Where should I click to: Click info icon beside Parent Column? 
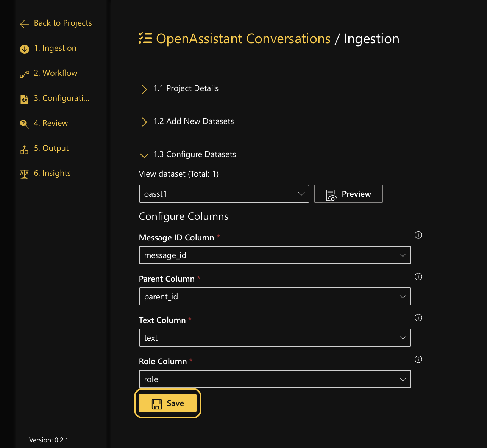pyautogui.click(x=418, y=277)
